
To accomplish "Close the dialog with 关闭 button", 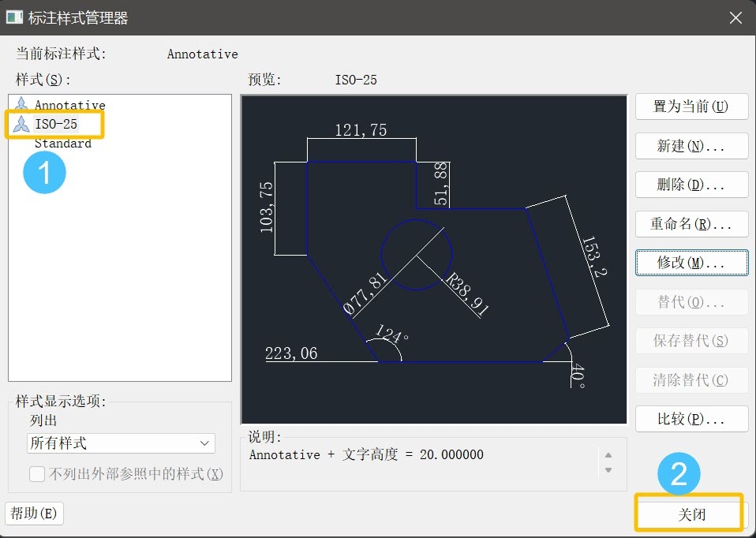I will tap(691, 514).
